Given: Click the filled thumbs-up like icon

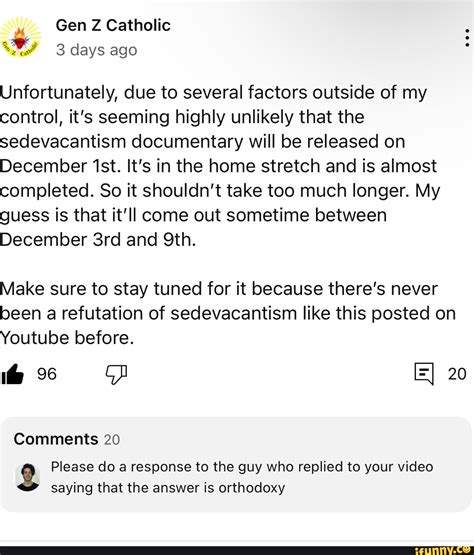Looking at the screenshot, I should [12, 374].
